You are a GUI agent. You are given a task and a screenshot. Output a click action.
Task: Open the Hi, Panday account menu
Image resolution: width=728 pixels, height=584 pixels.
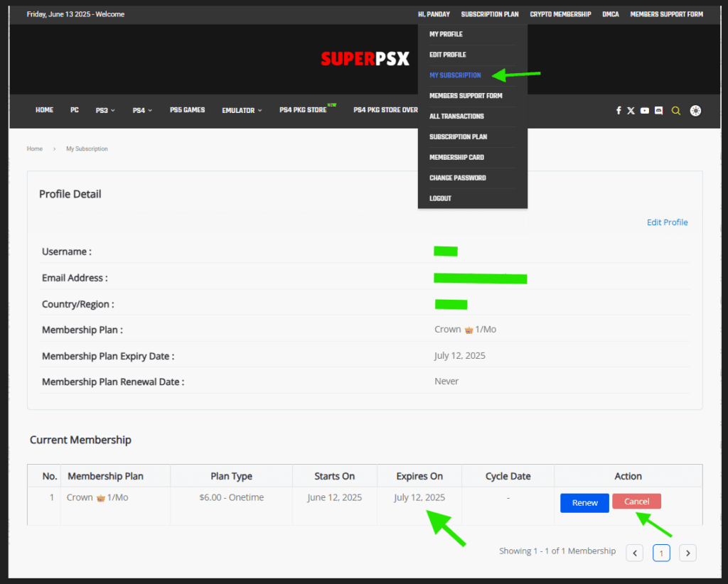(434, 14)
